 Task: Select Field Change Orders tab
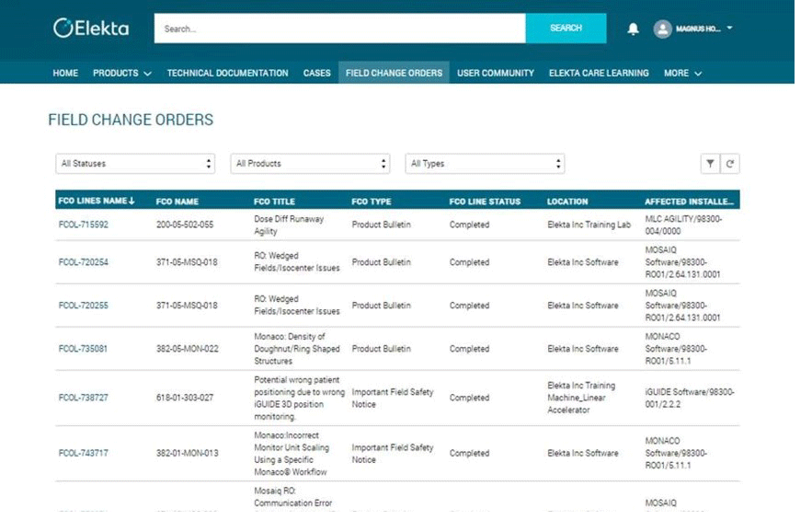[395, 73]
